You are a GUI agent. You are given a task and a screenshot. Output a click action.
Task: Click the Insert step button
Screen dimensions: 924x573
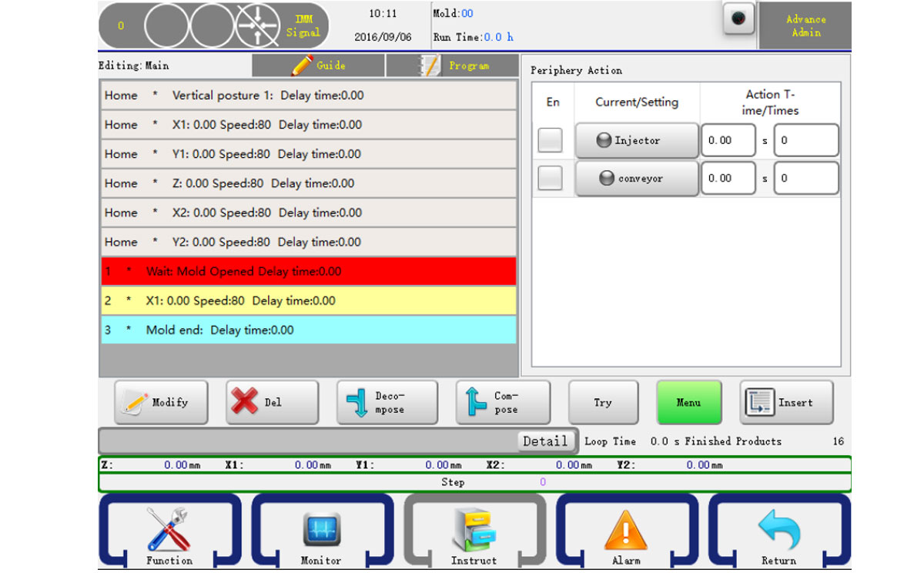(786, 402)
